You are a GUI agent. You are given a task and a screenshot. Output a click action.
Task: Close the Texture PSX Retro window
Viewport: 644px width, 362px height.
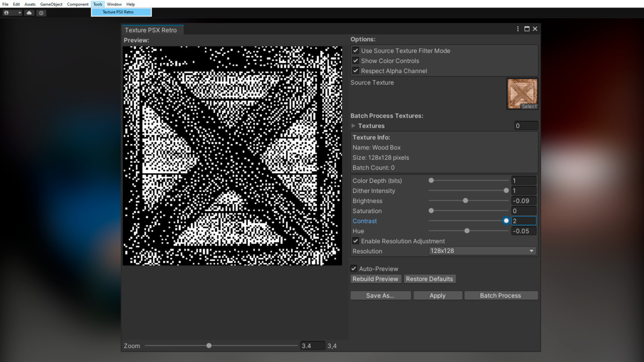point(535,29)
